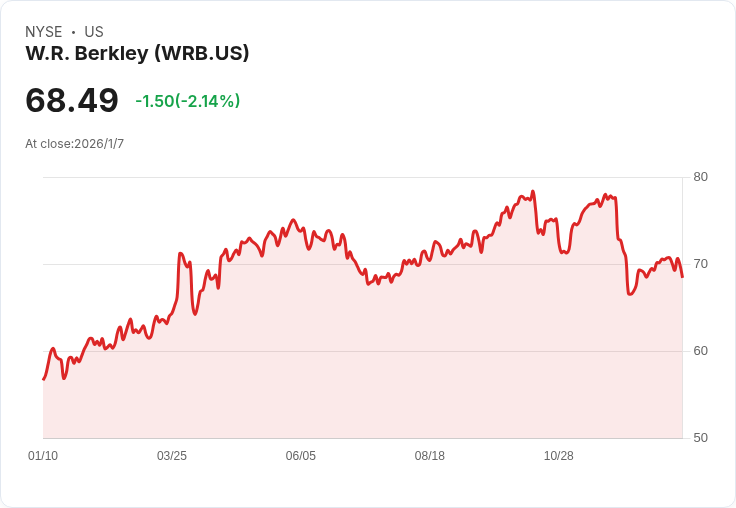Viewport: 736px width, 508px height.
Task: Click the chart line's final endpoint
Action: pyautogui.click(x=682, y=277)
